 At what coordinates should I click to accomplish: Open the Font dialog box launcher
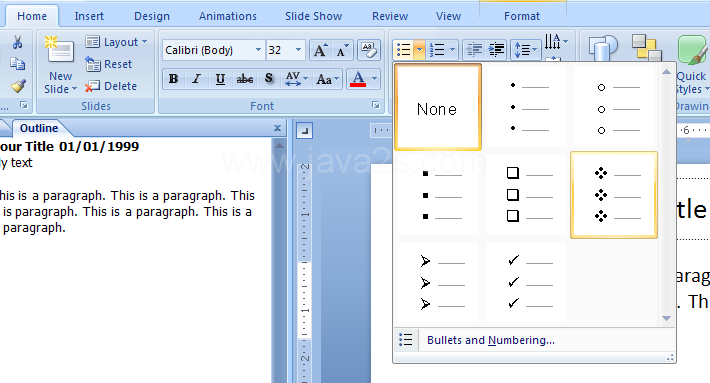(375, 105)
